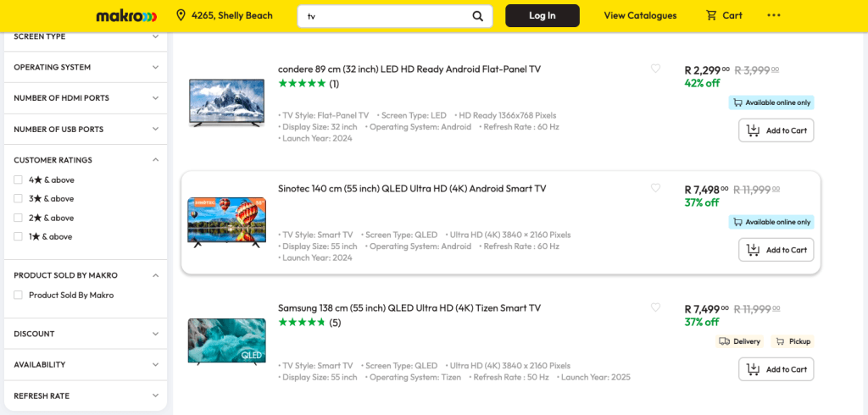Check 2 stars & above filter

(x=19, y=218)
